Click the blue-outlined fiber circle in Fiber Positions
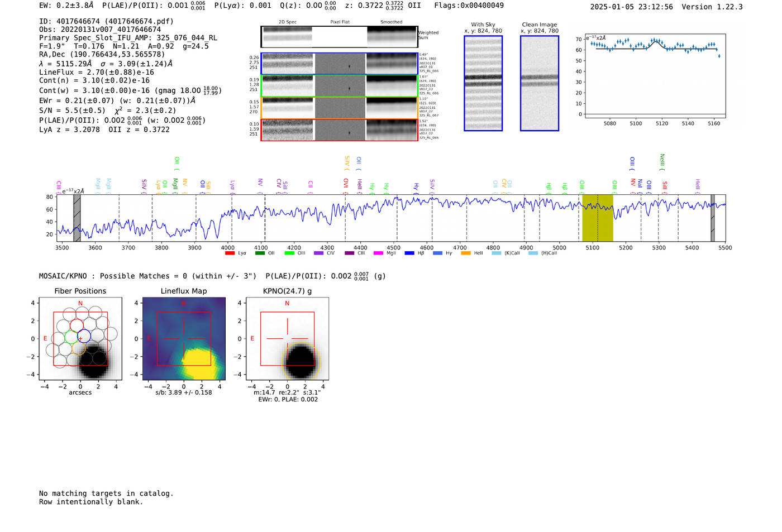 click(84, 337)
